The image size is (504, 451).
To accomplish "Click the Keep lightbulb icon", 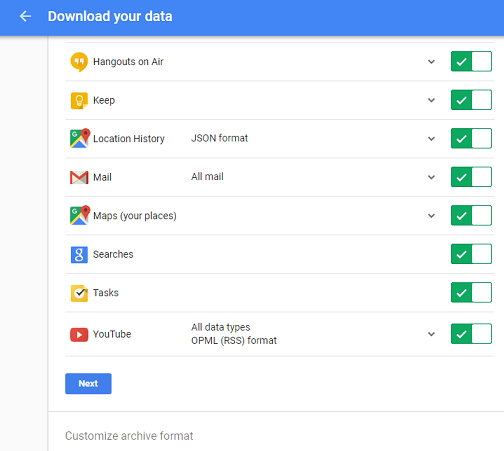I will [x=79, y=100].
